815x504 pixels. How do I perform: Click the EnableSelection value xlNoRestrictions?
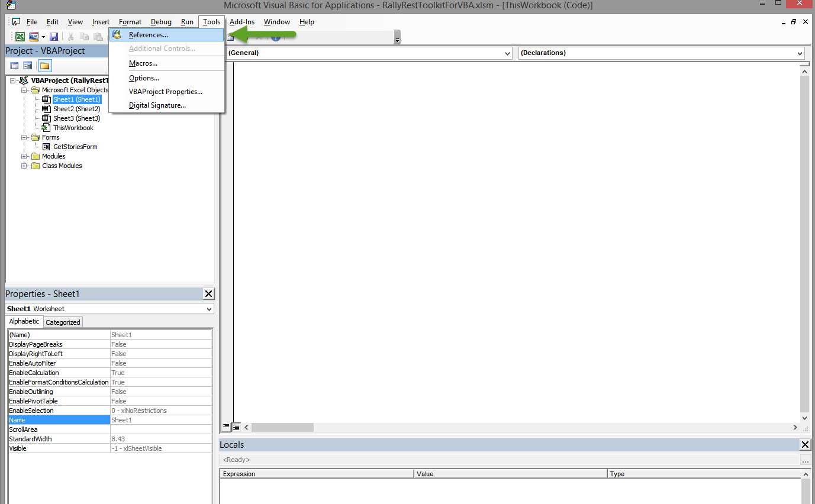coord(161,411)
